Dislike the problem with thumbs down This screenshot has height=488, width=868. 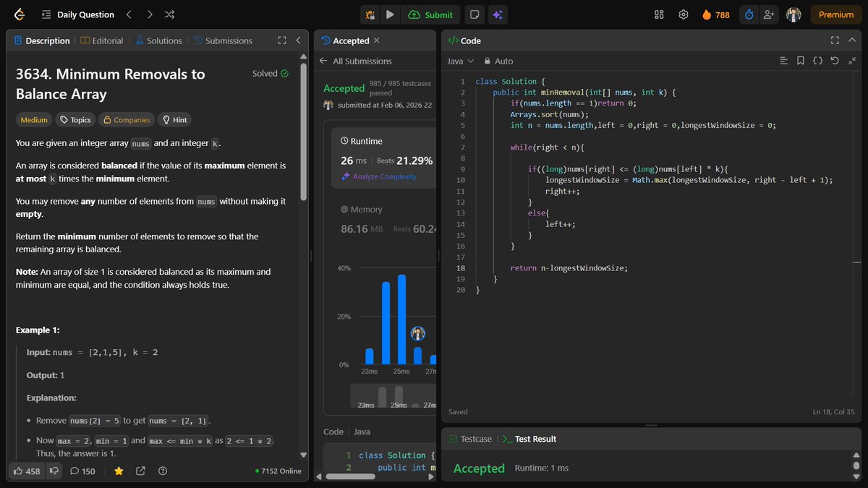click(x=54, y=471)
